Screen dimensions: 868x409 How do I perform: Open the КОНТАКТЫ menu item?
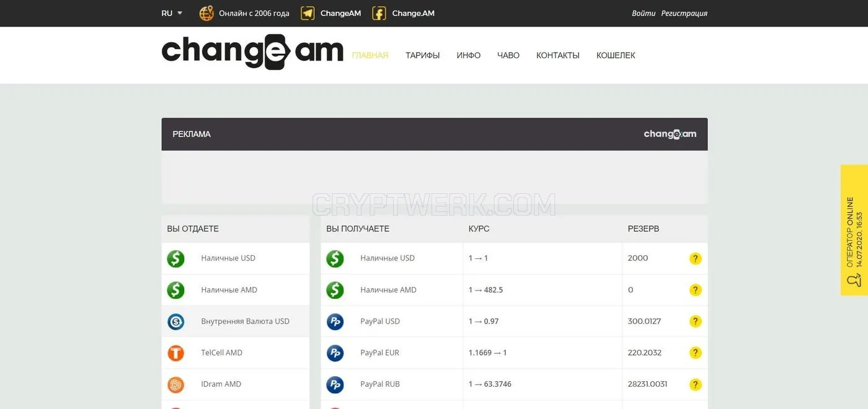[558, 55]
